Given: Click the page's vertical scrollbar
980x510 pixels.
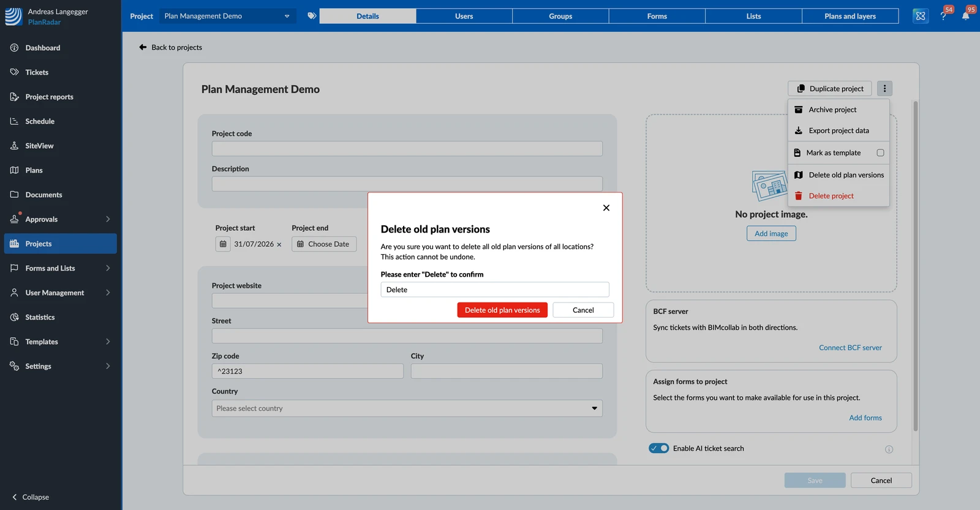Looking at the screenshot, I should pyautogui.click(x=916, y=266).
